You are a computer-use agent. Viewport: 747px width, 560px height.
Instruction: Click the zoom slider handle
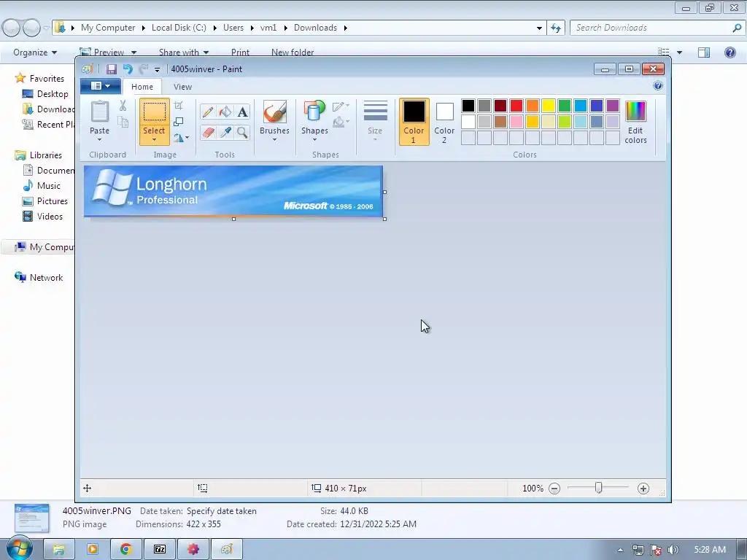tap(599, 488)
